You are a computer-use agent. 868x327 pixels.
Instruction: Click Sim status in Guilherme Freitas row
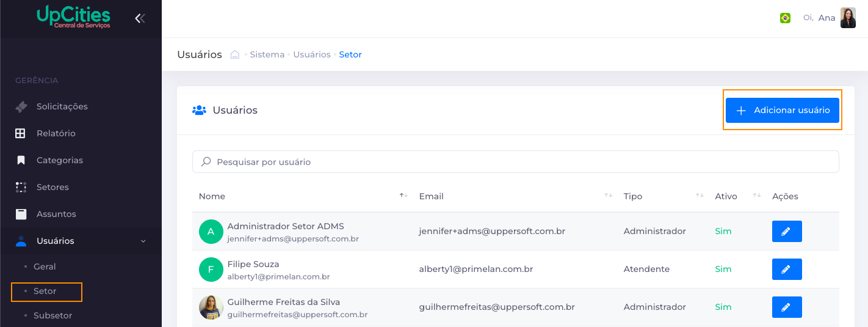point(723,307)
